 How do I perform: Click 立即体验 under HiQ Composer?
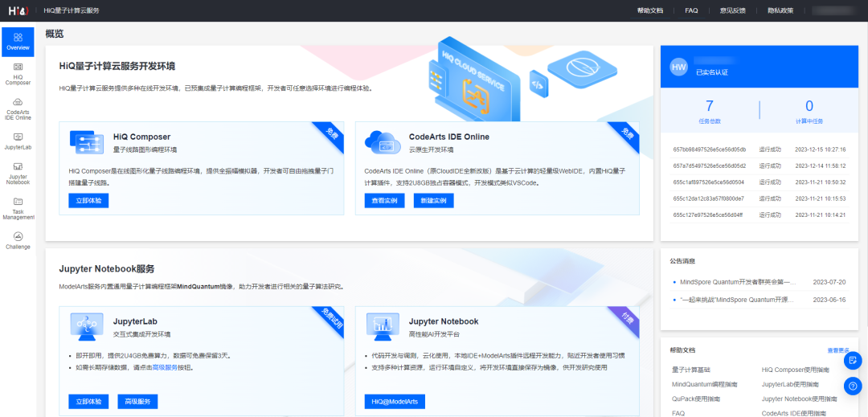tap(88, 200)
